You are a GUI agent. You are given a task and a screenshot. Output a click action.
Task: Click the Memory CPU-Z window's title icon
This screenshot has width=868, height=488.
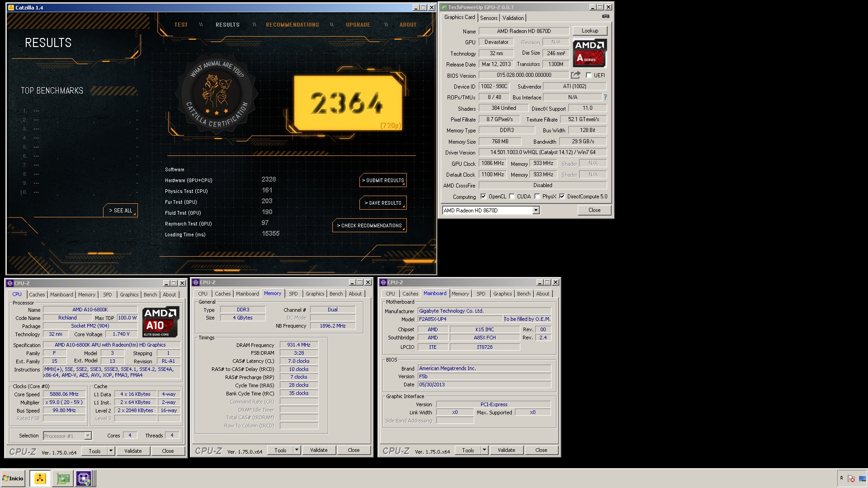196,282
